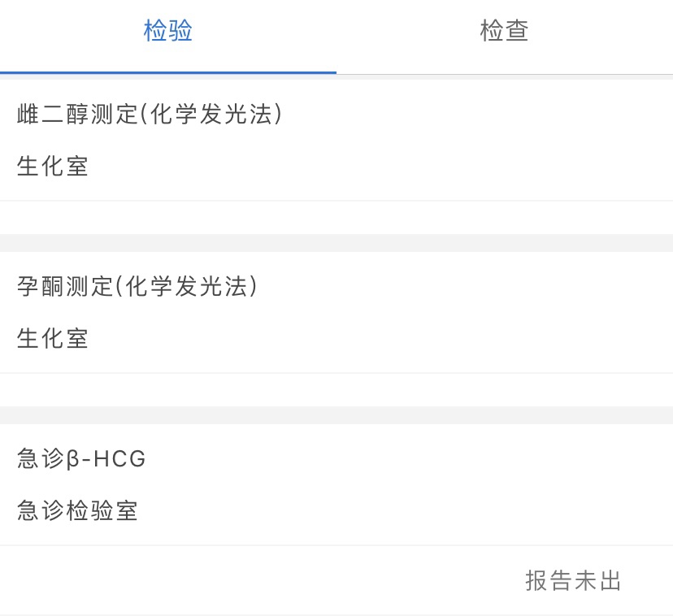Click 生化室 label under 雌二醇测定
Screen dimensions: 673x616
point(53,167)
